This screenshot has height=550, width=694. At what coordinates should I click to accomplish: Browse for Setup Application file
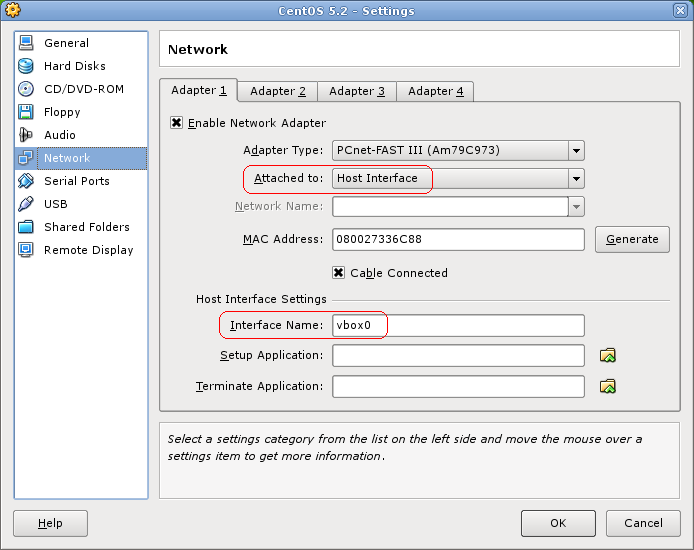[x=607, y=355]
